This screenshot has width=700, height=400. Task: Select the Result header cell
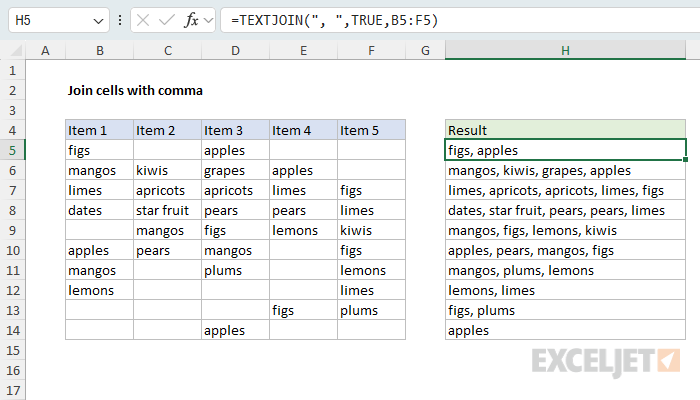pos(565,130)
